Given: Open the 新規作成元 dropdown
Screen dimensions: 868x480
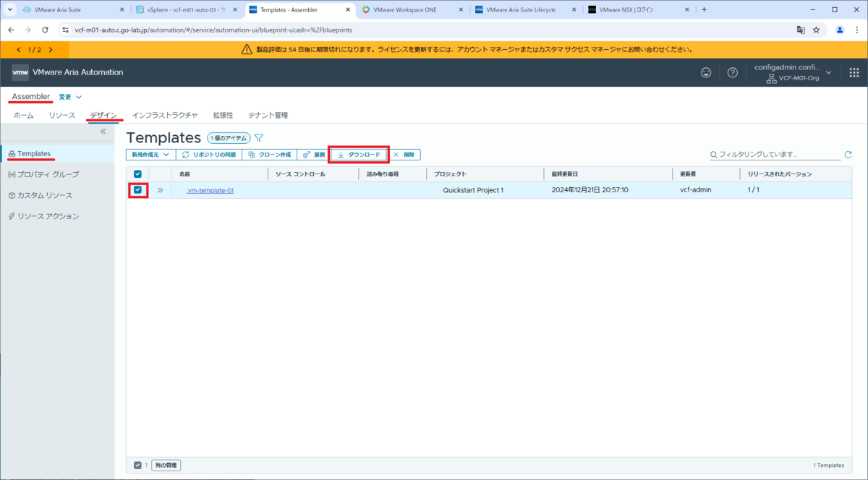Looking at the screenshot, I should [x=150, y=155].
